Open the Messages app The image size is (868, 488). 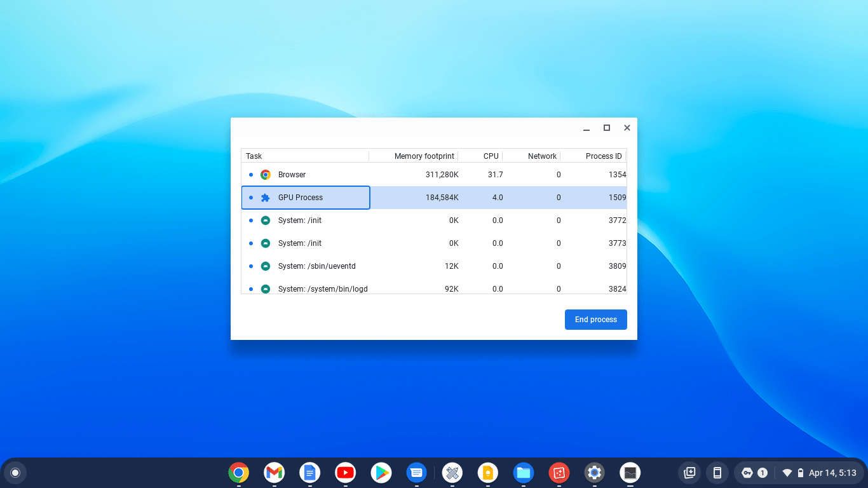click(x=416, y=473)
